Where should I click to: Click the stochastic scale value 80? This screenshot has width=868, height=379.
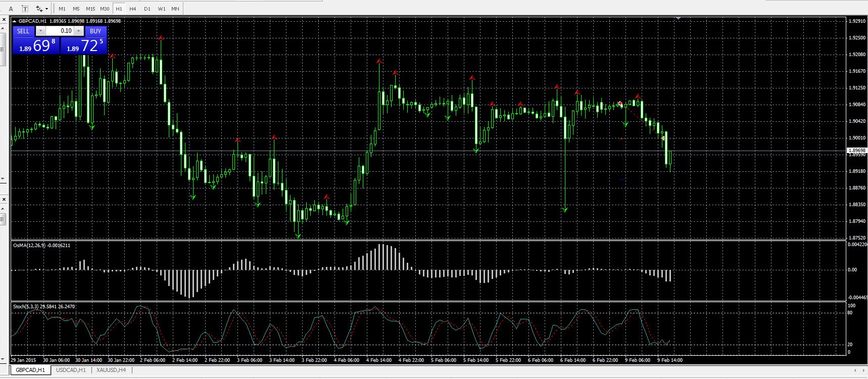[851, 313]
